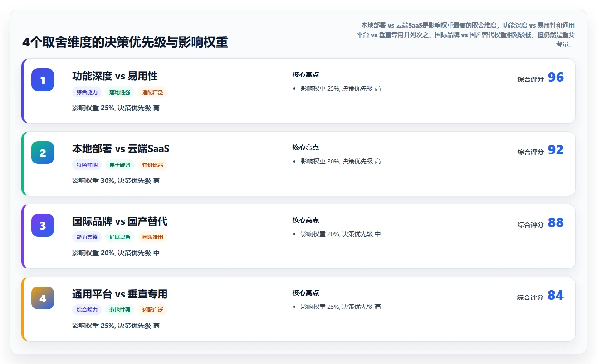Click 核心亮点 label in 通用平台 card
The width and height of the screenshot is (597, 364).
tap(305, 293)
